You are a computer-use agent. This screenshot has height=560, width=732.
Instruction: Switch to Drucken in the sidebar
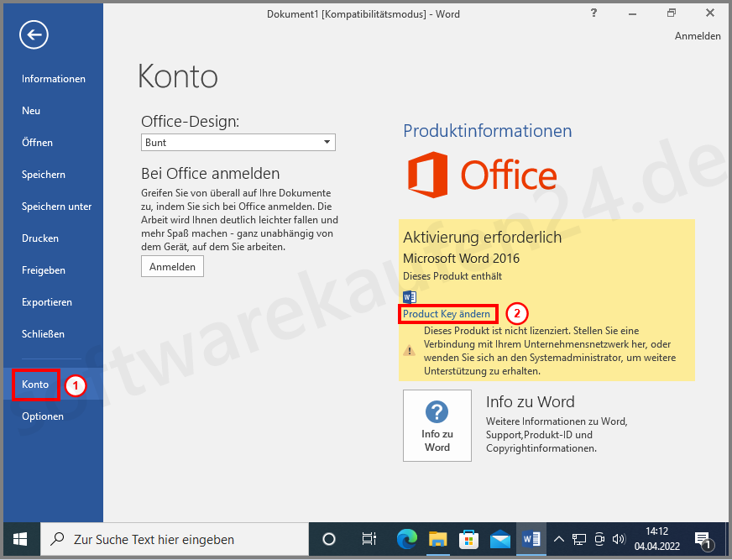[x=40, y=238]
